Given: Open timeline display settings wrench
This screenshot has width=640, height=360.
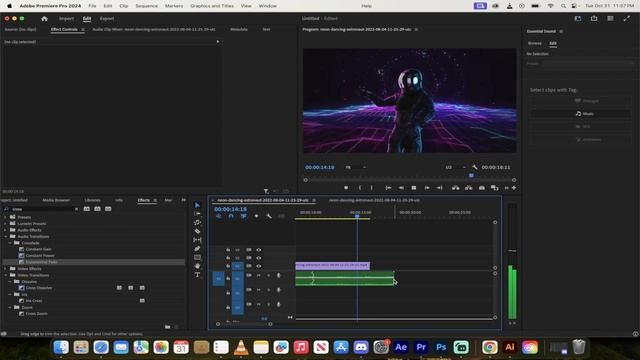Looking at the screenshot, I should click(269, 216).
